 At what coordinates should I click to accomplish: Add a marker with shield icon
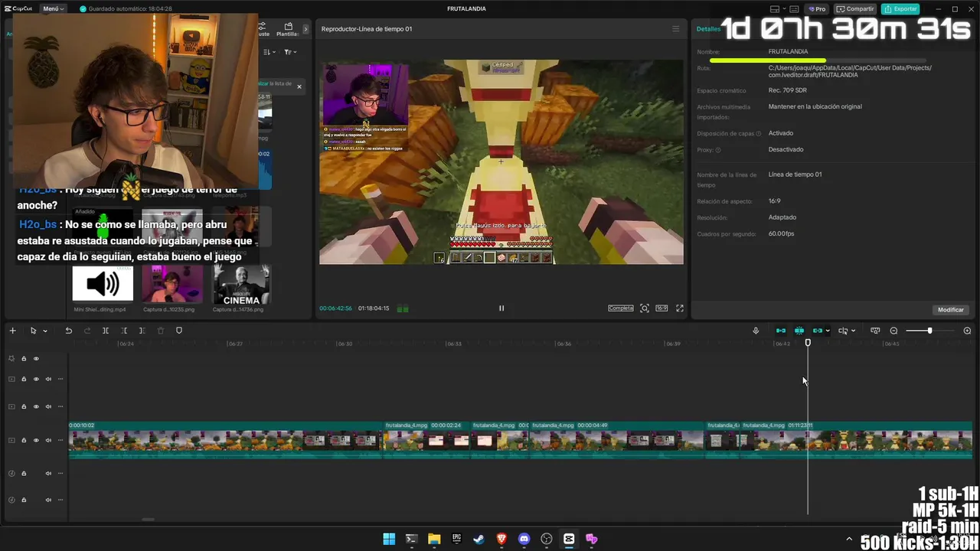179,331
